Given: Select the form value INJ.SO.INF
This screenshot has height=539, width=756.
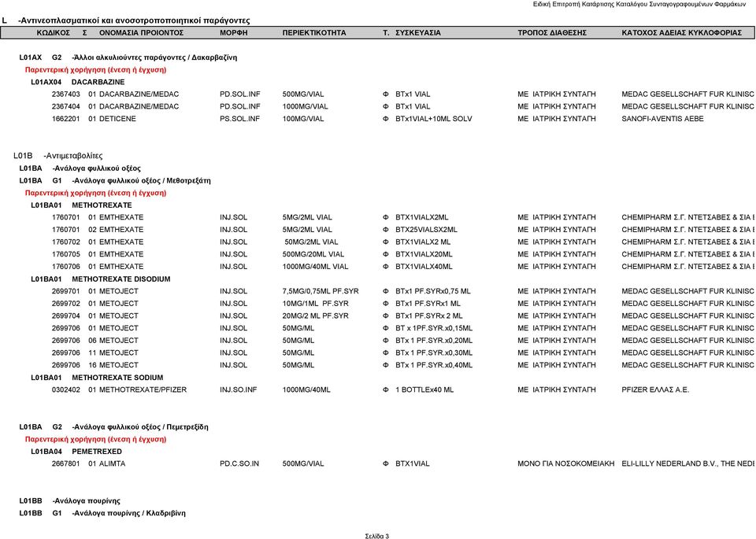Looking at the screenshot, I should click(x=238, y=389).
